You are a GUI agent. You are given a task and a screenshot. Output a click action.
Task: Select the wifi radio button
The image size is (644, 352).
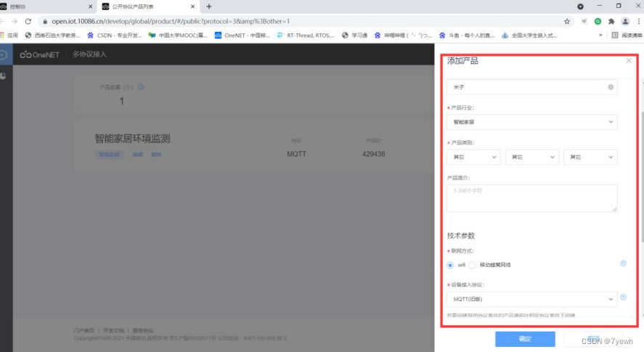450,265
